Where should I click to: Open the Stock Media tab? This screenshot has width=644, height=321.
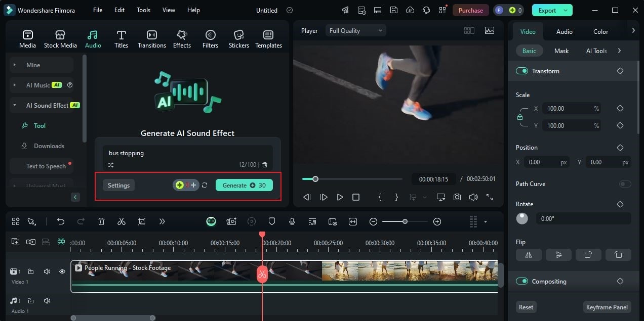[60, 39]
